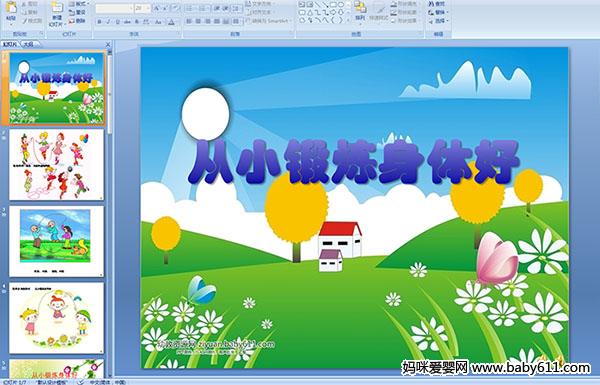The image size is (600, 385).
Task: Click the New Slide icon
Action: (x=57, y=11)
